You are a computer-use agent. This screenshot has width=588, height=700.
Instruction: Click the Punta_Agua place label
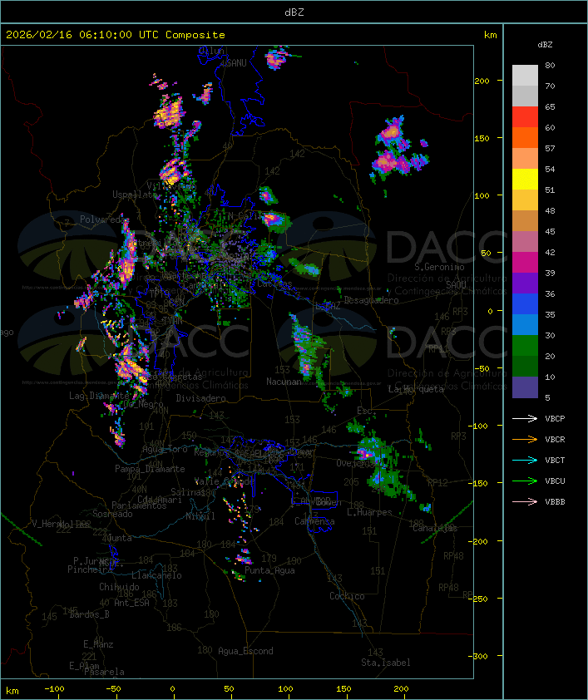269,570
